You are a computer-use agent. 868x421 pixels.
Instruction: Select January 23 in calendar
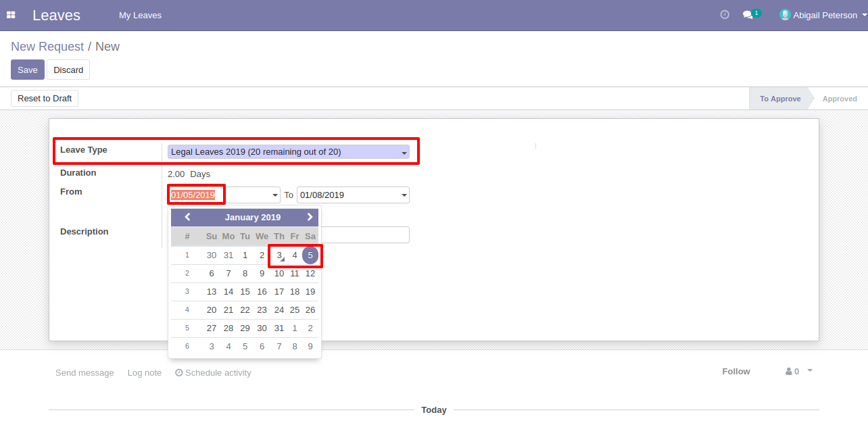tap(262, 310)
